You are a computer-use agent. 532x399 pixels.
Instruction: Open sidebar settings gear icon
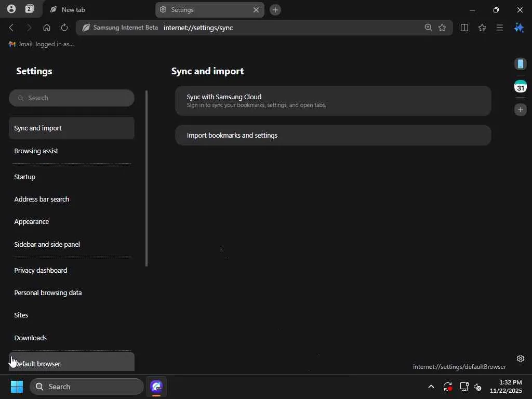pos(521,358)
